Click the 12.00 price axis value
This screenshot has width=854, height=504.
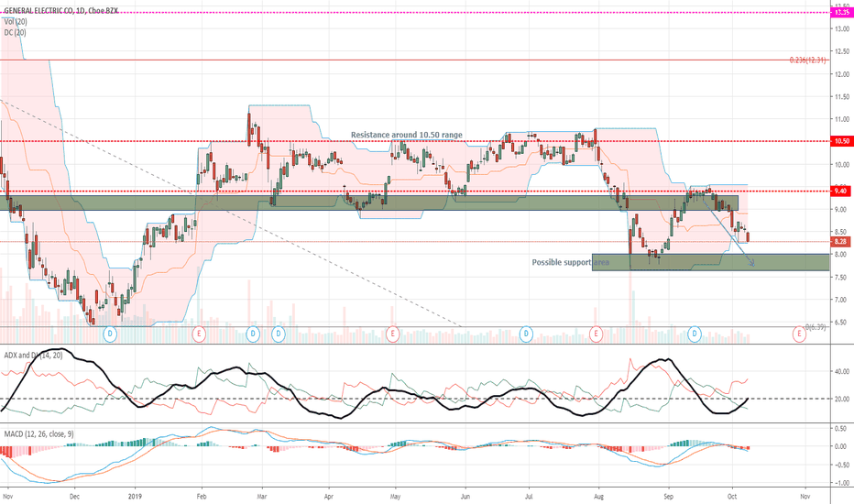[841, 74]
